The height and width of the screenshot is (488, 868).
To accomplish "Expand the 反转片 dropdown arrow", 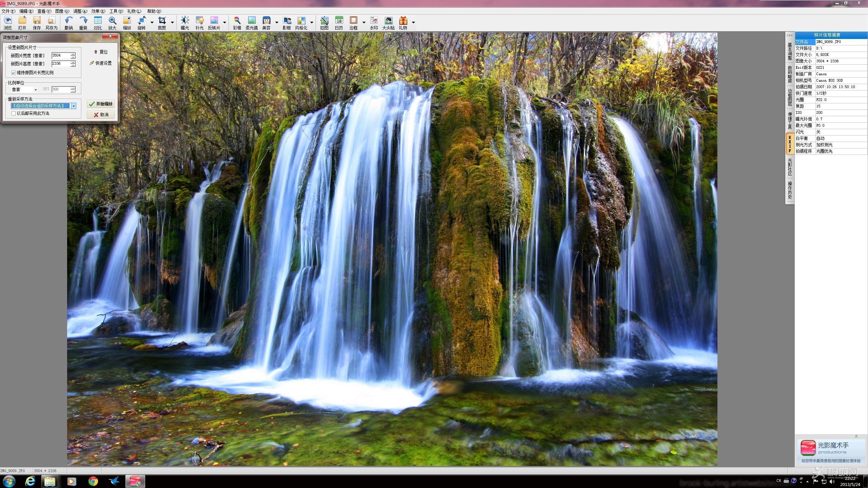I will click(224, 22).
